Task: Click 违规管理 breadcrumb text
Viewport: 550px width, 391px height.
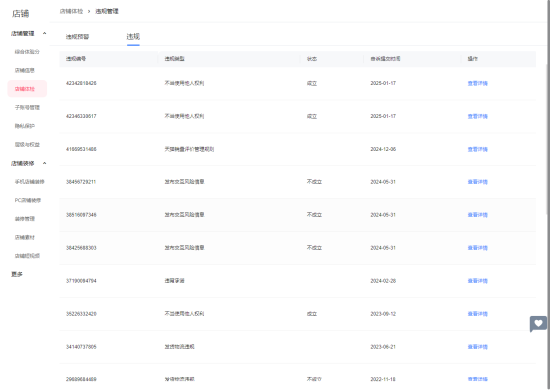Action: [x=107, y=11]
